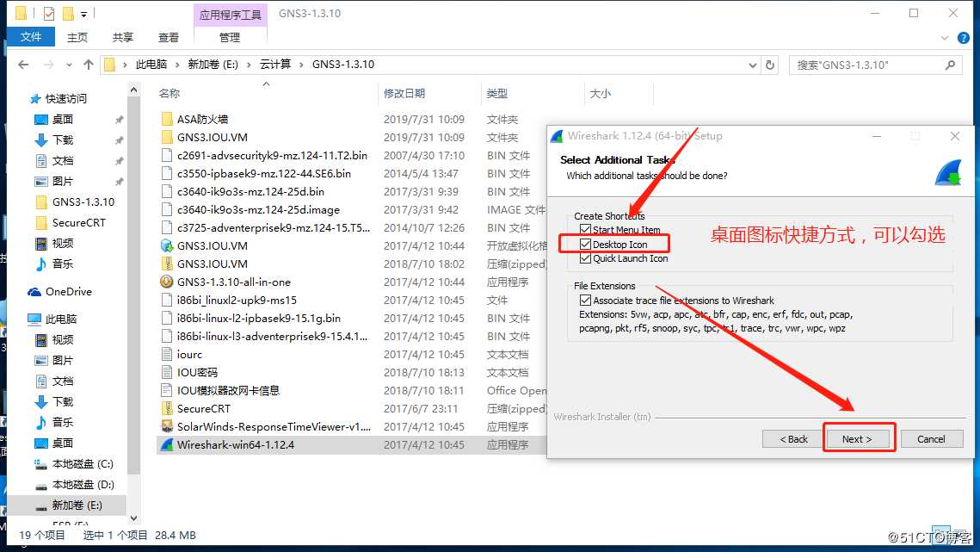Screen dimensions: 980x552
Task: Open 桌面 under Quick access
Action: (x=63, y=120)
